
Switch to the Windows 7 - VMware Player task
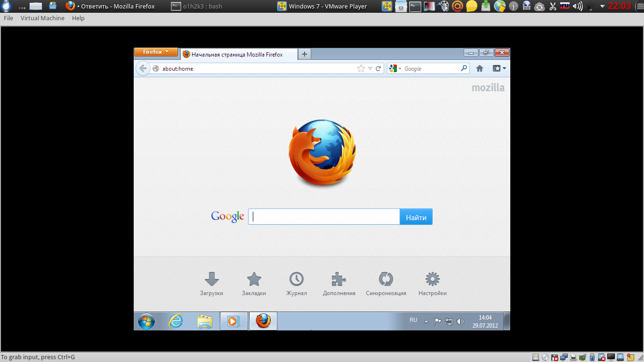coord(322,6)
